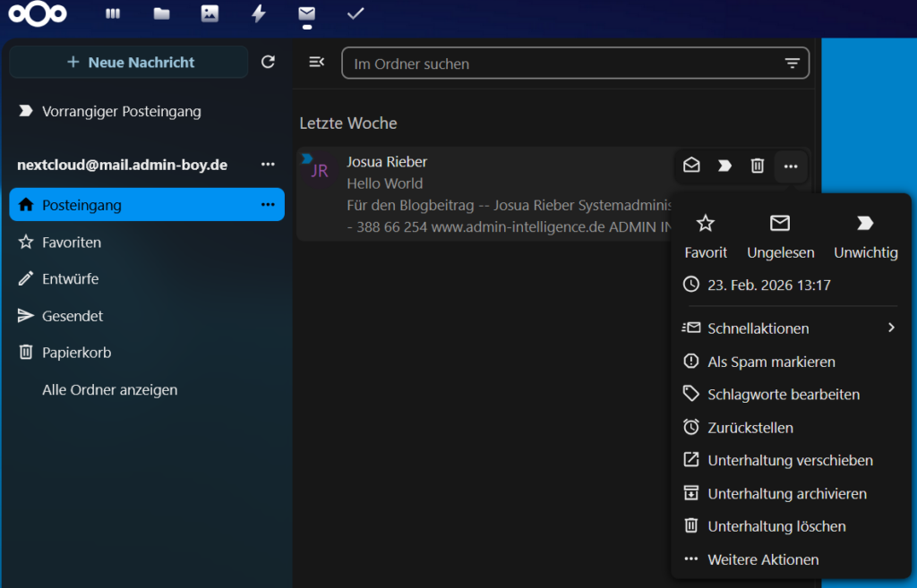This screenshot has height=588, width=917.
Task: Open the search filter icon in the search bar
Action: (x=792, y=63)
